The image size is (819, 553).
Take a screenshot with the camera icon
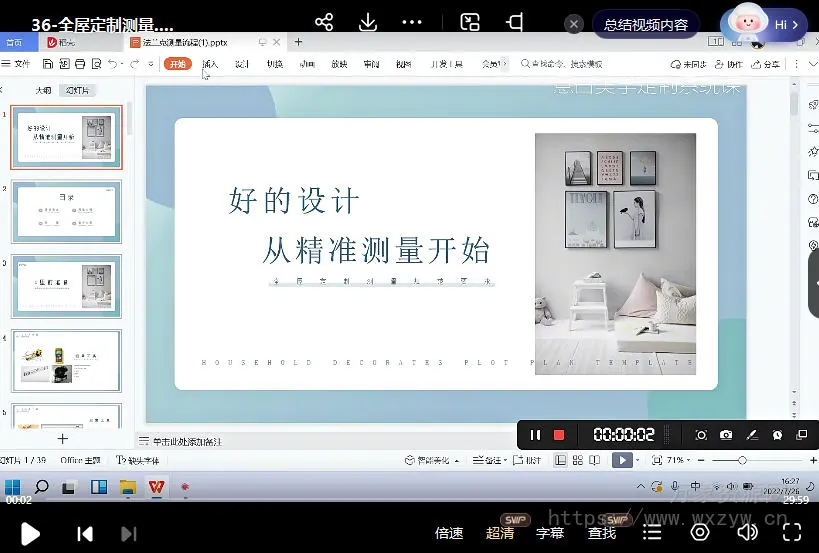tap(725, 435)
